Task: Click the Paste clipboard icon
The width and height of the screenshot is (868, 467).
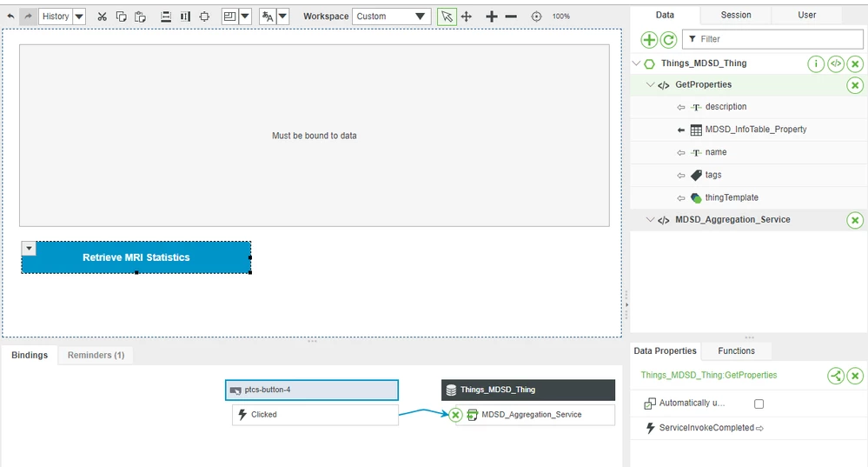Action: 140,17
